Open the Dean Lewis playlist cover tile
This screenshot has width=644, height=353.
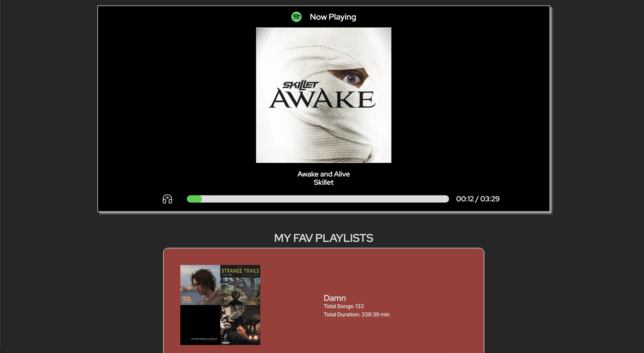click(200, 285)
